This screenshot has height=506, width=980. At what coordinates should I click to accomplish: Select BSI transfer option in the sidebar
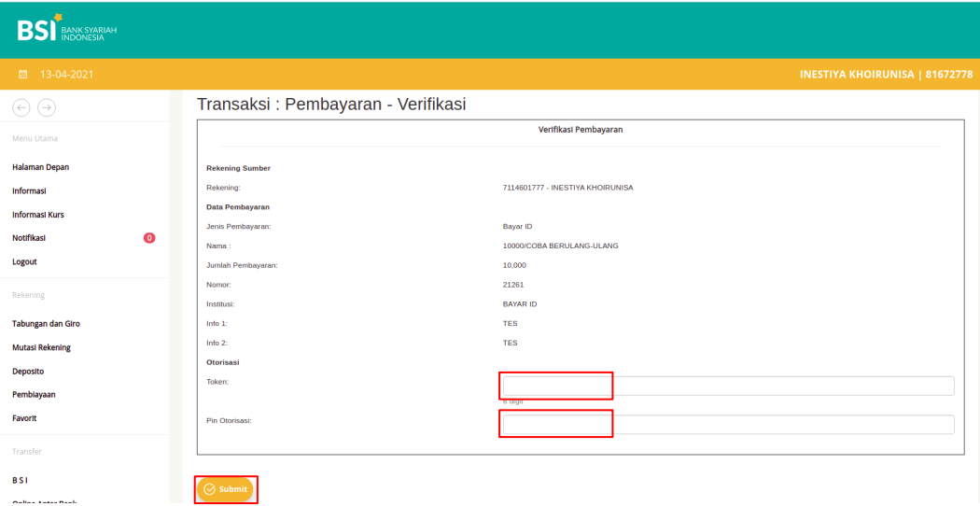tap(19, 480)
